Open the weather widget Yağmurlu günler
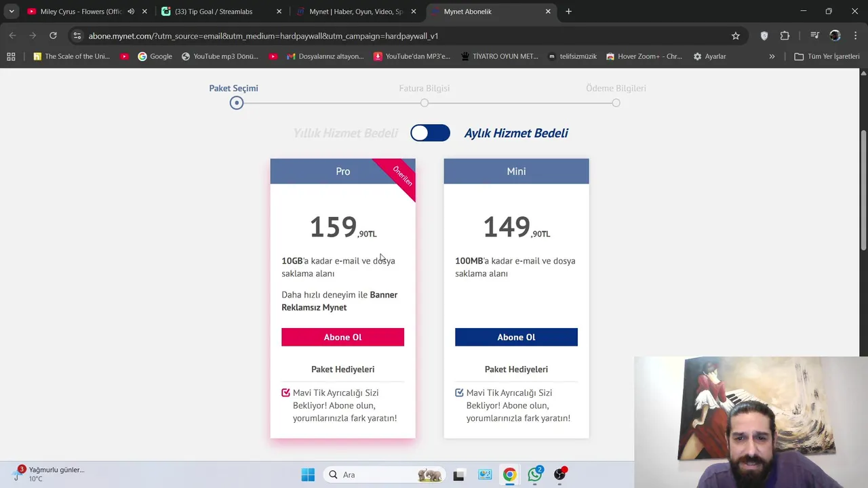 coord(49,474)
